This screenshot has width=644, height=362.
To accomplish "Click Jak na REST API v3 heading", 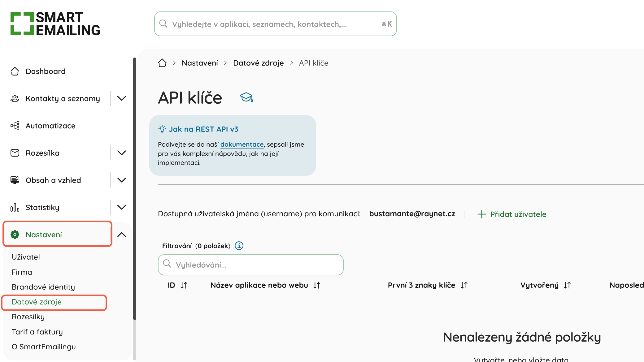I will 203,129.
